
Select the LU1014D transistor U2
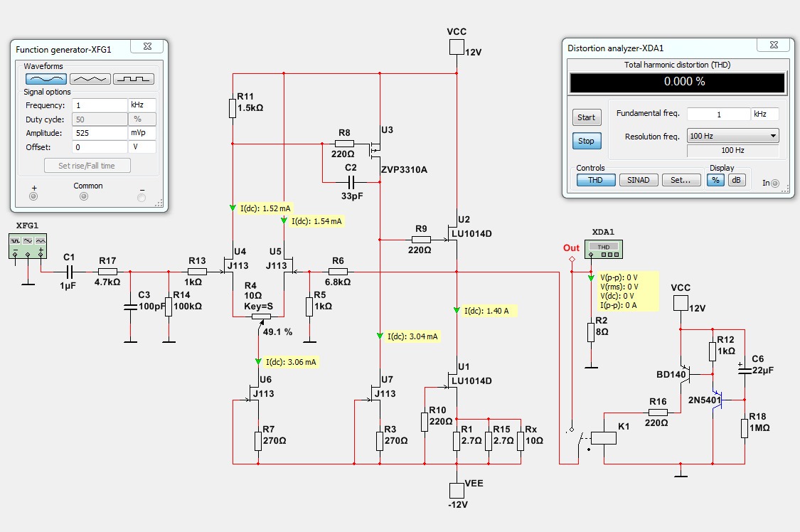[x=452, y=233]
